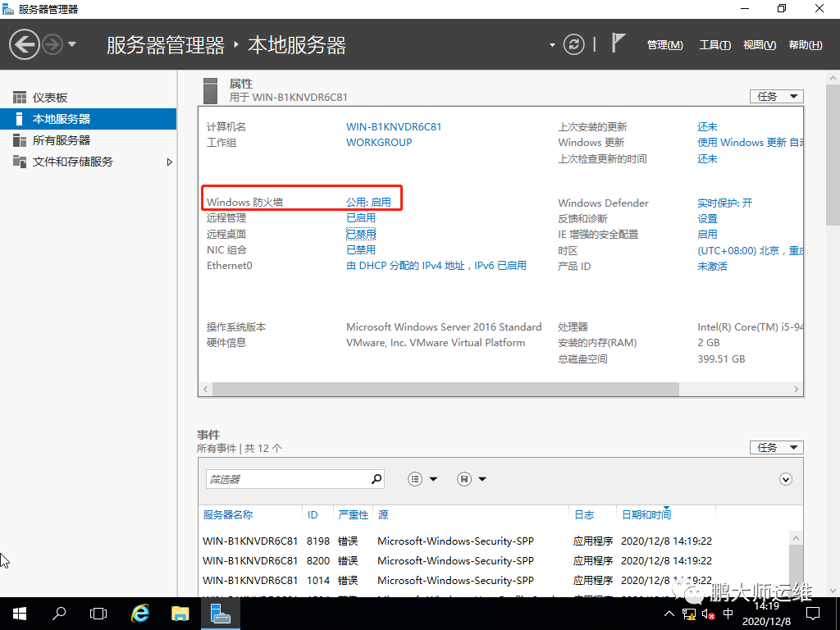
Task: Click the 所有服务器 sidebar icon
Action: point(20,140)
